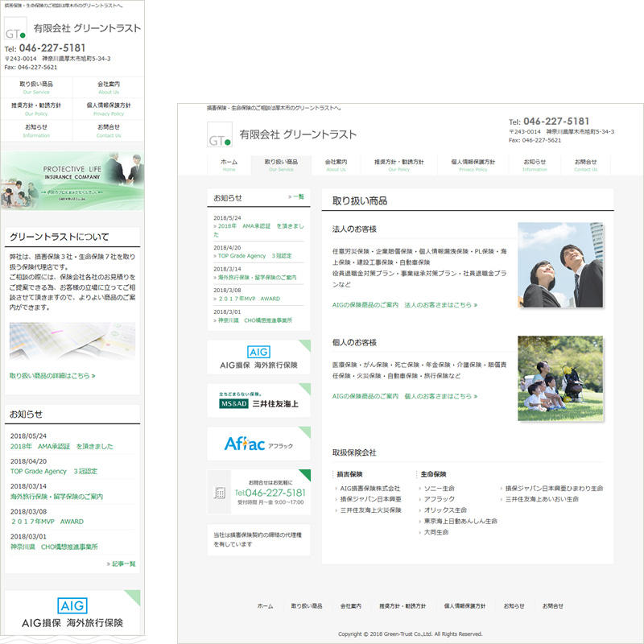Open 海外旅行保険・留学保険のご案内 on mobile list
The image size is (644, 644).
point(56,496)
